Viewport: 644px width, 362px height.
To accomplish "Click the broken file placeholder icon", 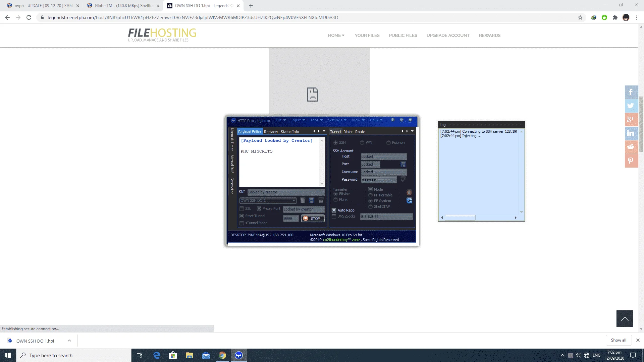I will 313,95.
